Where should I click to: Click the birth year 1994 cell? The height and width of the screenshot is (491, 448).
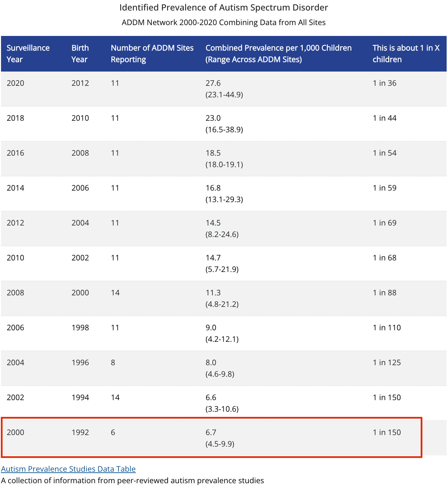coord(80,397)
